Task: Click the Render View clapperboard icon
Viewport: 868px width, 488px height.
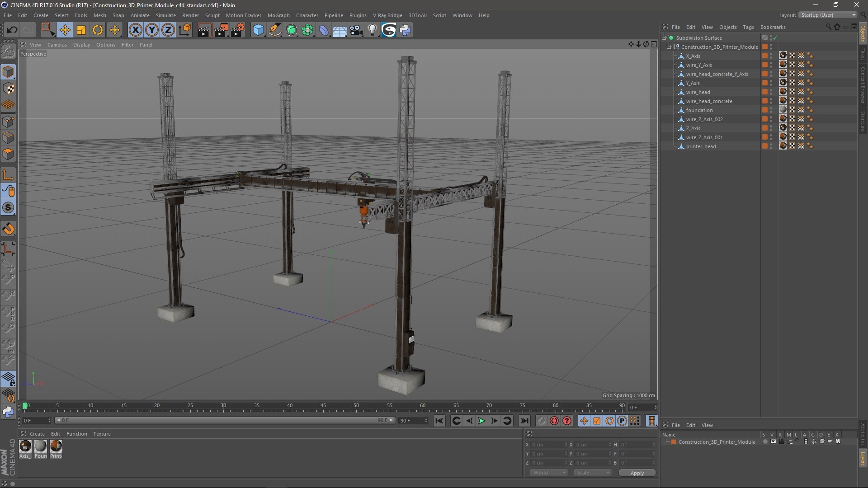Action: click(204, 30)
